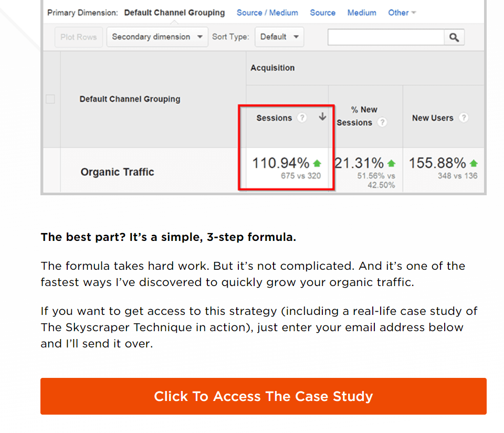Open the New Users help tooltip icon
The height and width of the screenshot is (433, 504).
[x=464, y=118]
